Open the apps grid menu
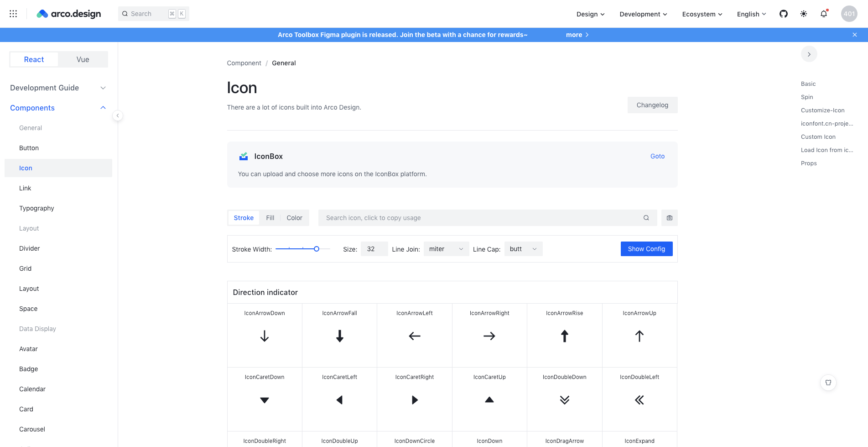The width and height of the screenshot is (868, 447). pyautogui.click(x=13, y=14)
